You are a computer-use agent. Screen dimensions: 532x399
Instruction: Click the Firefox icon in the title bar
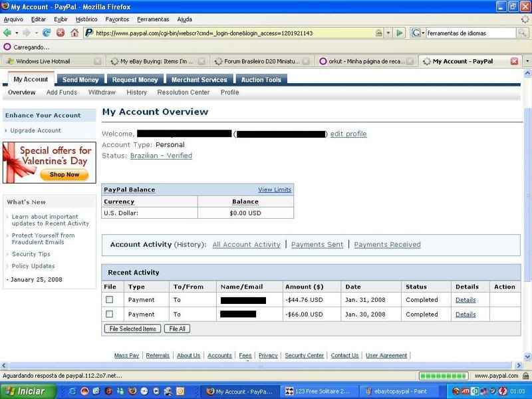[x=5, y=7]
